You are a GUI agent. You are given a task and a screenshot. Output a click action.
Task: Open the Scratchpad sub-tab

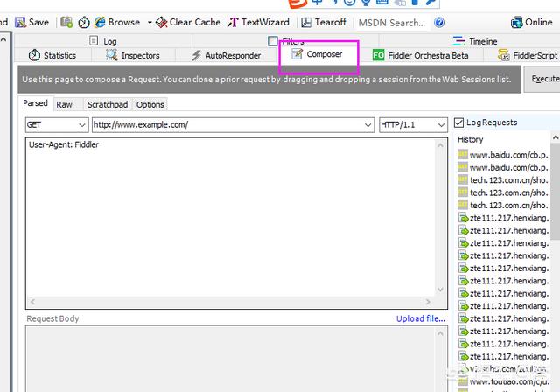(x=108, y=105)
